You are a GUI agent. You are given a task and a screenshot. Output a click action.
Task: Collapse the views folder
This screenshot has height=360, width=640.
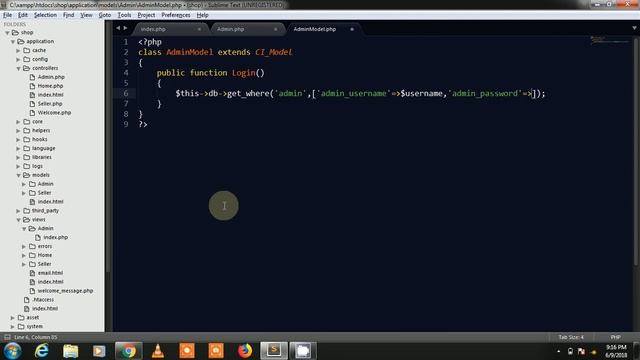pyautogui.click(x=18, y=220)
